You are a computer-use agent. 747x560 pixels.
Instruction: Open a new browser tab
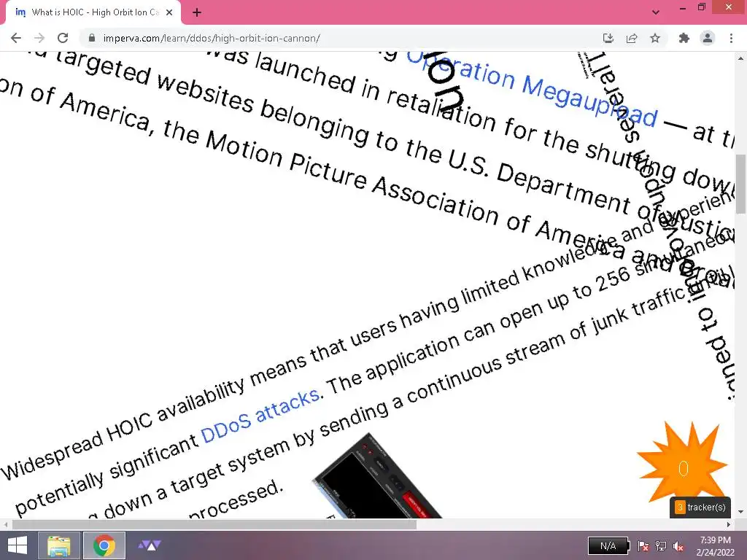pos(197,13)
